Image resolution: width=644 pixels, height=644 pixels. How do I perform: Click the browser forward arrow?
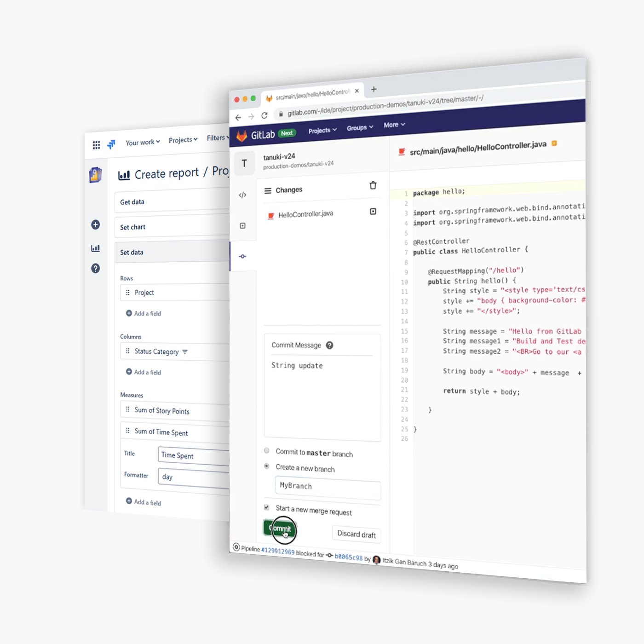251,117
